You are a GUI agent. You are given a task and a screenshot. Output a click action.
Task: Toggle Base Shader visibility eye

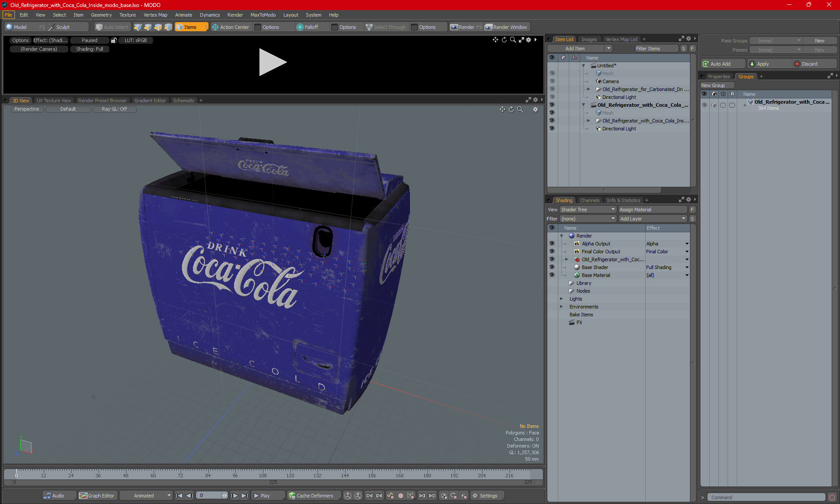[x=552, y=267]
